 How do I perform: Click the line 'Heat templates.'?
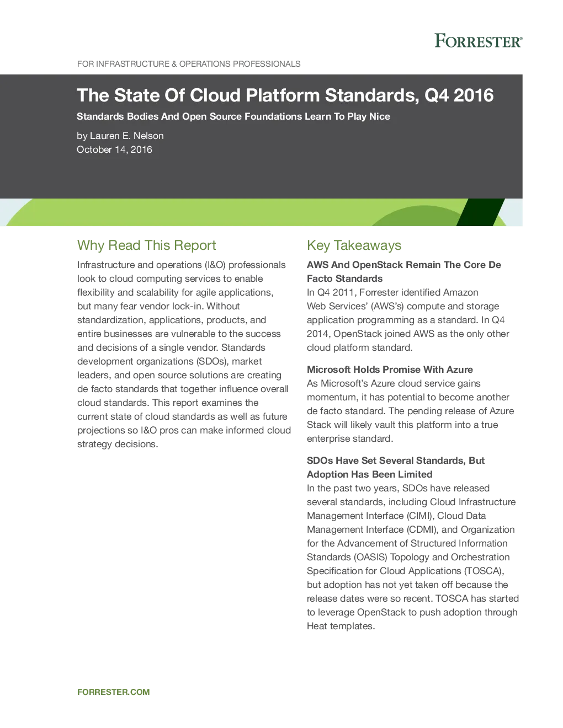coord(341,626)
